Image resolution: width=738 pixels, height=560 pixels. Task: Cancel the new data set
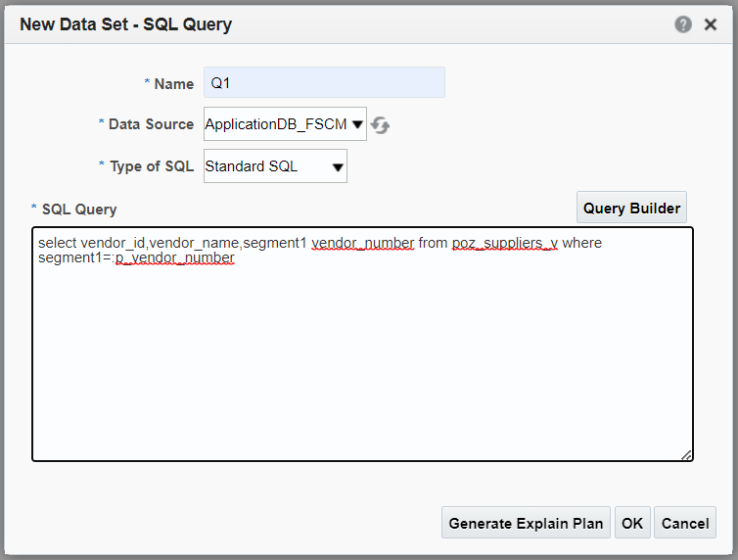point(685,523)
